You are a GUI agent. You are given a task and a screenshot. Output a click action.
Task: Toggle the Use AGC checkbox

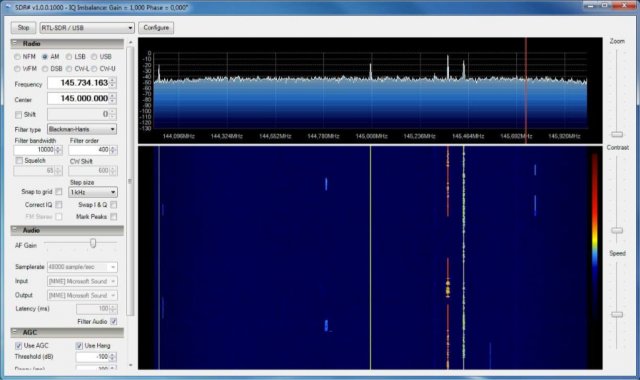(x=18, y=346)
